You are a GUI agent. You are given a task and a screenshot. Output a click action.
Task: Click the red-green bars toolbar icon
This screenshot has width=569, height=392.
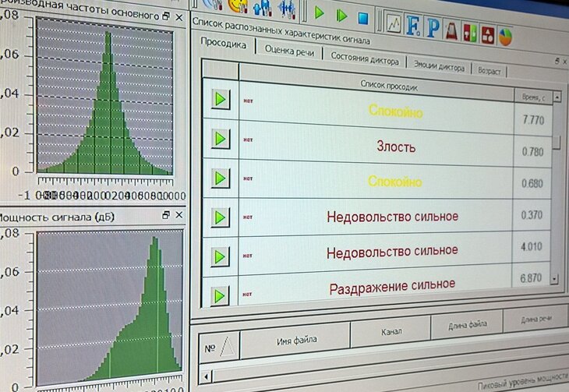[x=469, y=31]
